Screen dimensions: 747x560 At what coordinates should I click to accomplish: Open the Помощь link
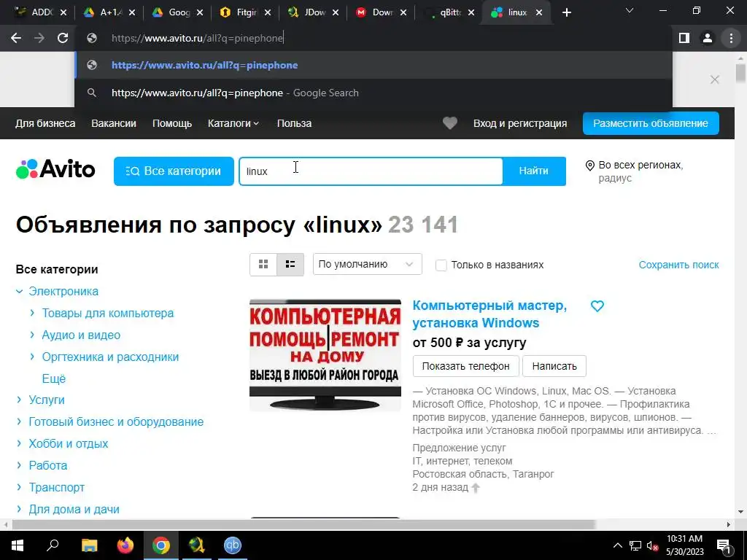pos(172,123)
